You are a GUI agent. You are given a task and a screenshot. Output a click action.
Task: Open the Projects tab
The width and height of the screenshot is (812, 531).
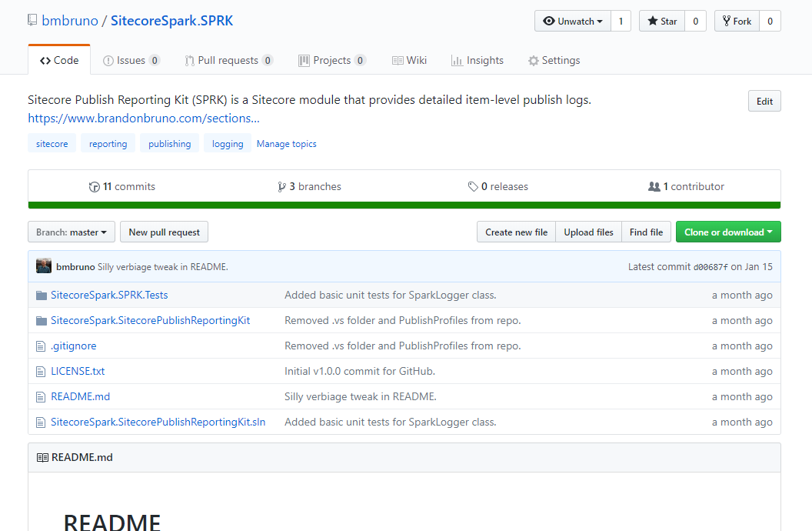pyautogui.click(x=332, y=61)
